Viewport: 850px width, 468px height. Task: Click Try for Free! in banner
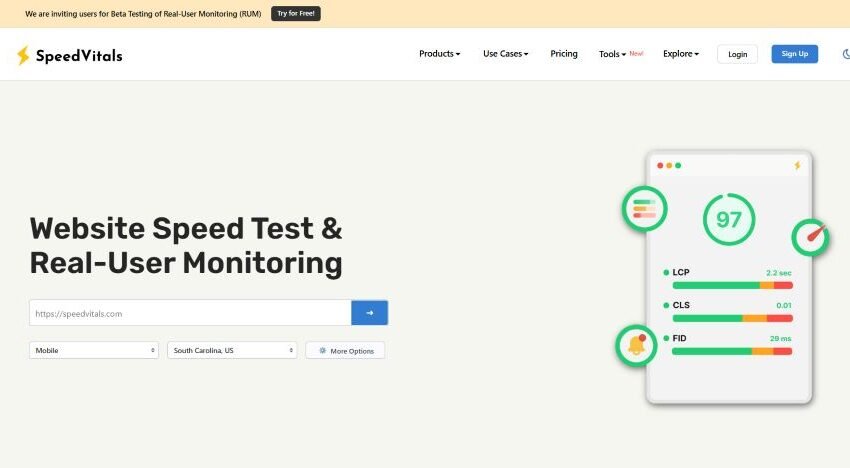pos(296,14)
